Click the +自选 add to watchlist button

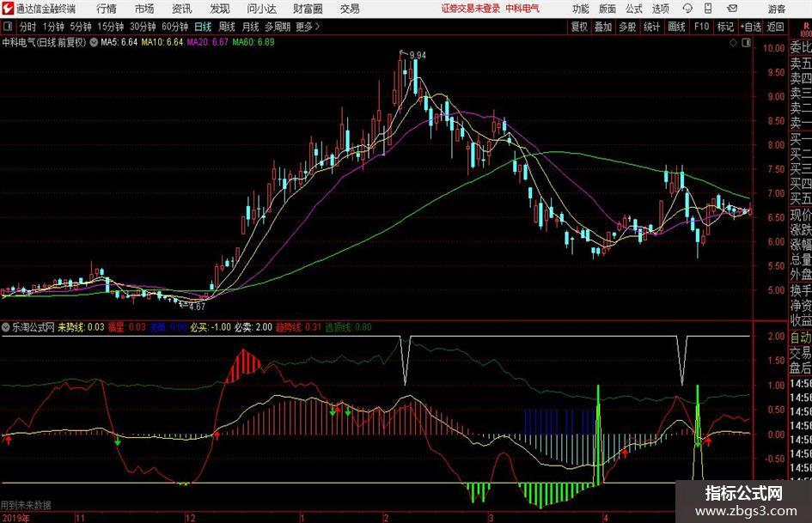coord(751,27)
